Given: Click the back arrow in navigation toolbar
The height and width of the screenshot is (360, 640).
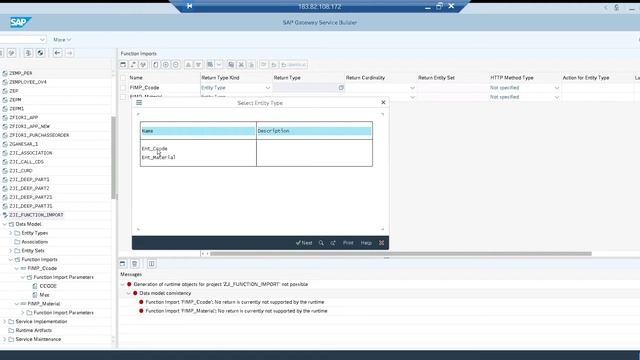Looking at the screenshot, I should click(57, 53).
